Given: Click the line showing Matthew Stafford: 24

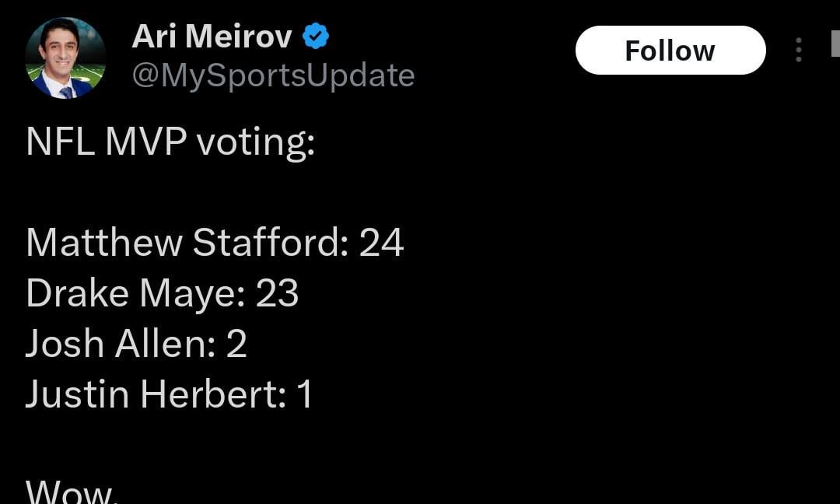Looking at the screenshot, I should pyautogui.click(x=215, y=242).
